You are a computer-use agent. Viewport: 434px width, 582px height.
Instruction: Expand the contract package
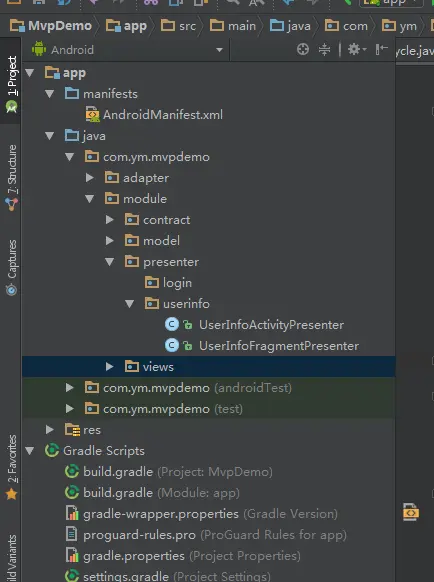pyautogui.click(x=110, y=220)
